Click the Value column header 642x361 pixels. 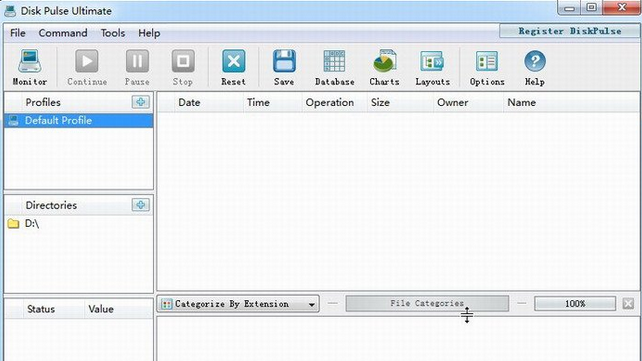[118, 309]
